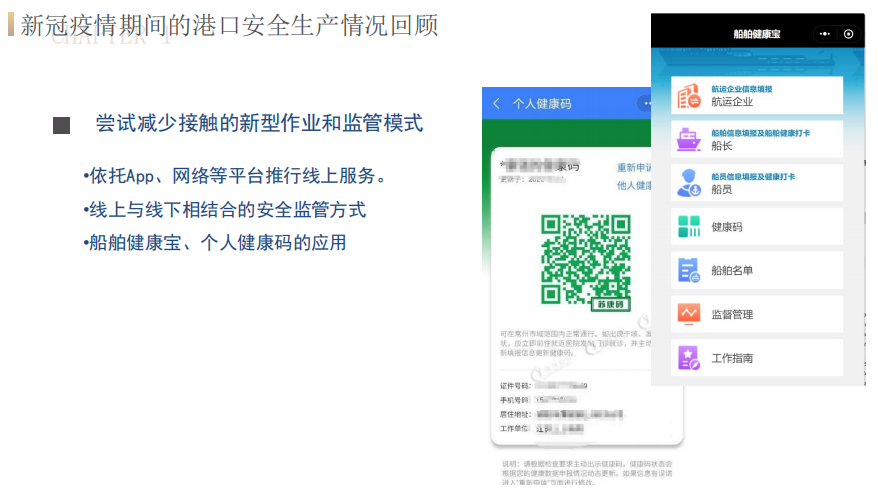This screenshot has width=878, height=496.
Task: Click the 工作单位 field row
Action: tap(541, 429)
